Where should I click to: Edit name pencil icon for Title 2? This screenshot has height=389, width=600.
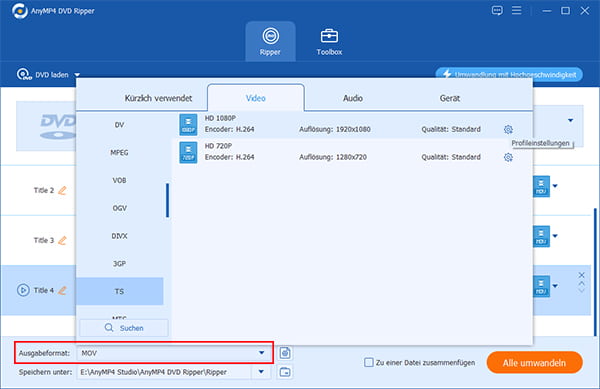pos(62,190)
